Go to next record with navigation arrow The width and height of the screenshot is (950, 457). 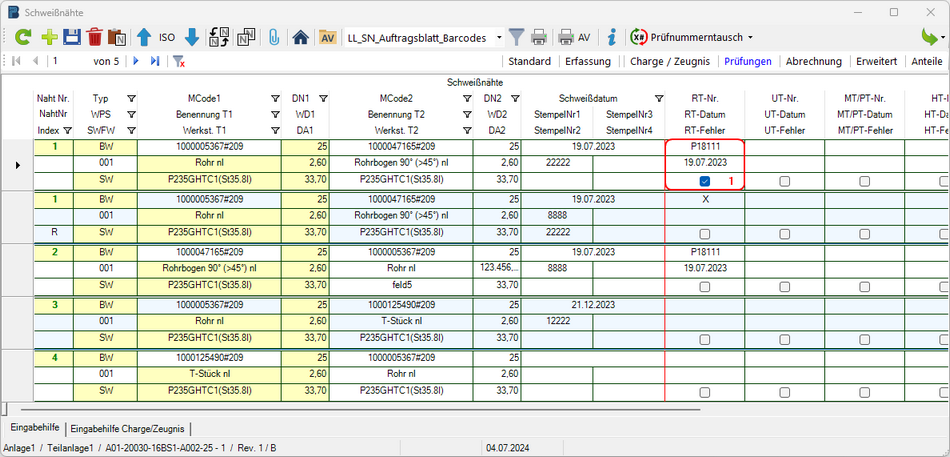tap(135, 61)
